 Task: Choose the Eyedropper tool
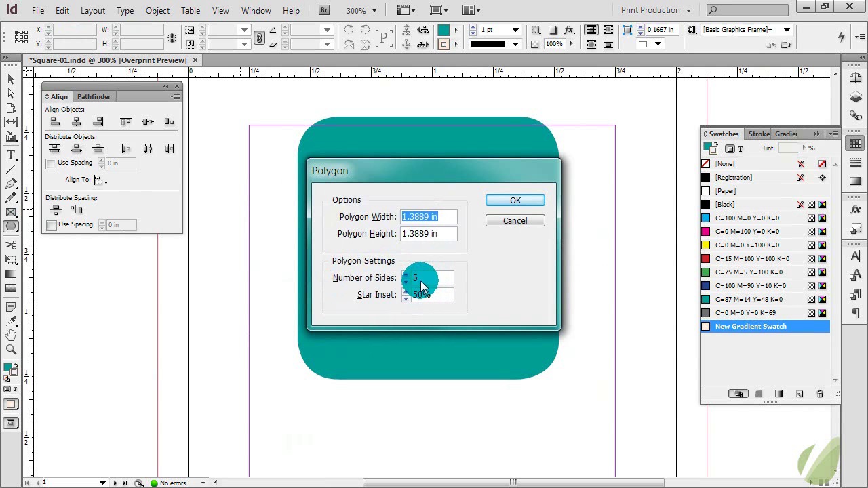[x=12, y=321]
